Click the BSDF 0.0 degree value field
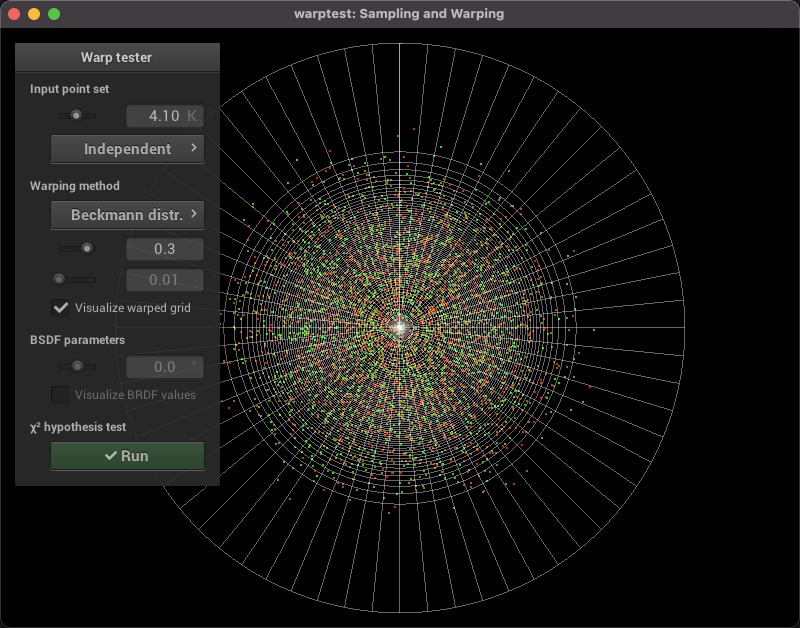The height and width of the screenshot is (628, 800). pos(164,367)
